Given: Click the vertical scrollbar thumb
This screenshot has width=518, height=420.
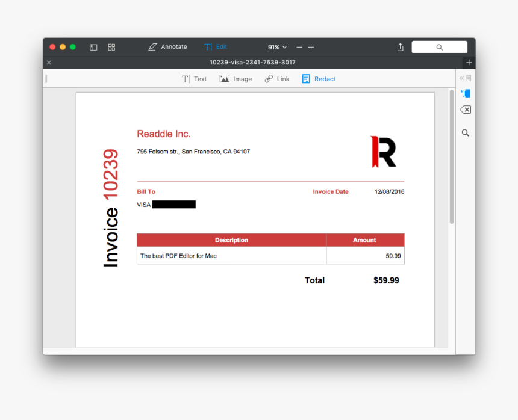Looking at the screenshot, I should (452, 156).
